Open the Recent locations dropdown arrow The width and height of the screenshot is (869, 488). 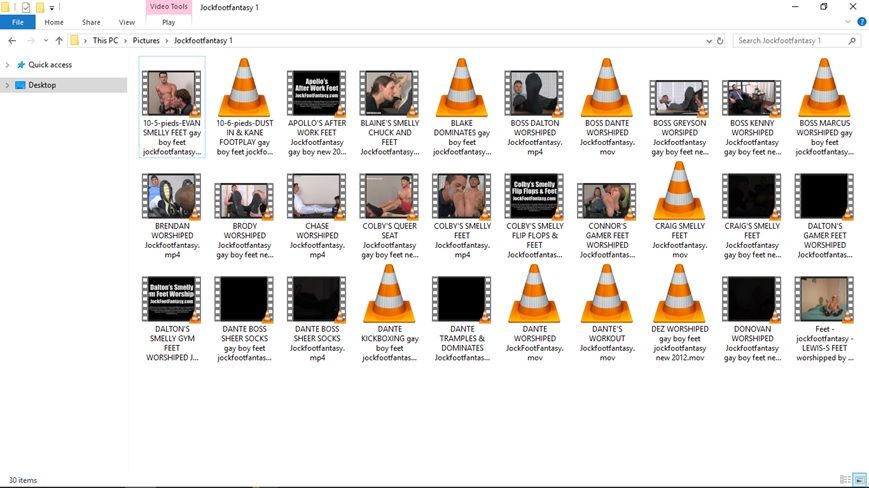click(45, 40)
